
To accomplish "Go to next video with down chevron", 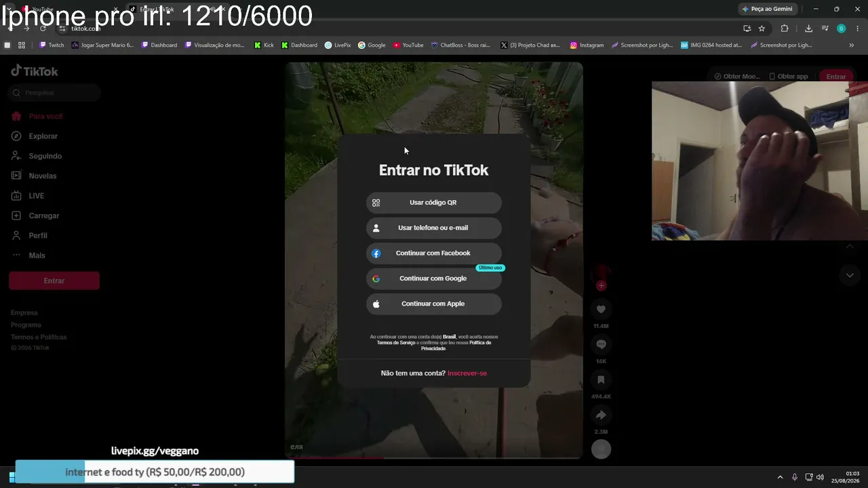I will [850, 275].
